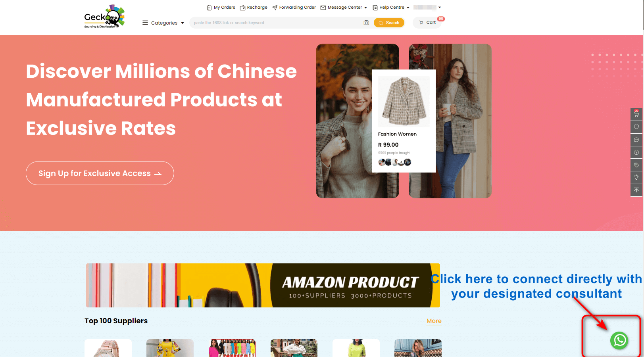Click the back-to-top arrow icon
The height and width of the screenshot is (357, 644).
pyautogui.click(x=636, y=190)
